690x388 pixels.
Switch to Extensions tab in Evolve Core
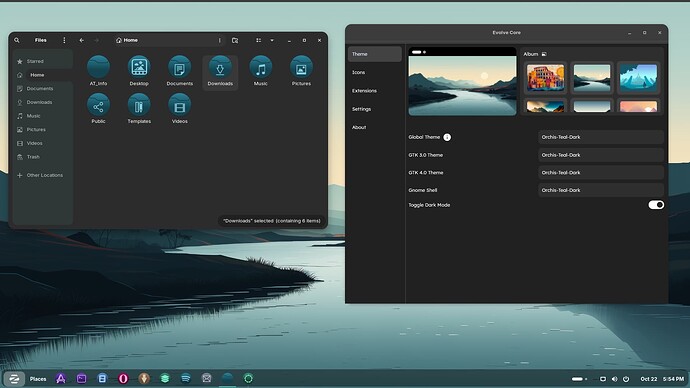374,91
